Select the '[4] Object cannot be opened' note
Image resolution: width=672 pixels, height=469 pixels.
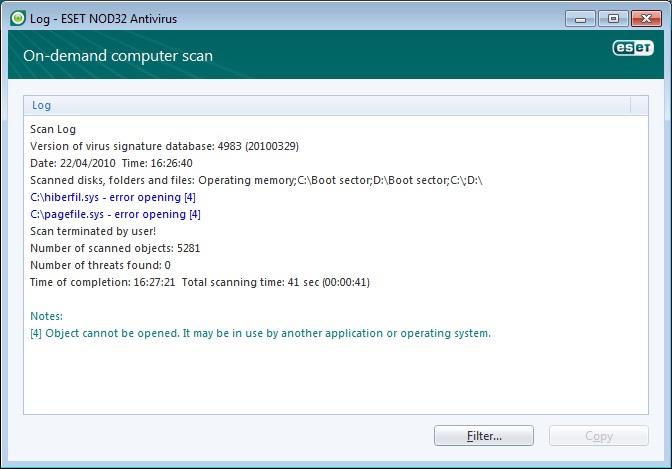(x=261, y=333)
